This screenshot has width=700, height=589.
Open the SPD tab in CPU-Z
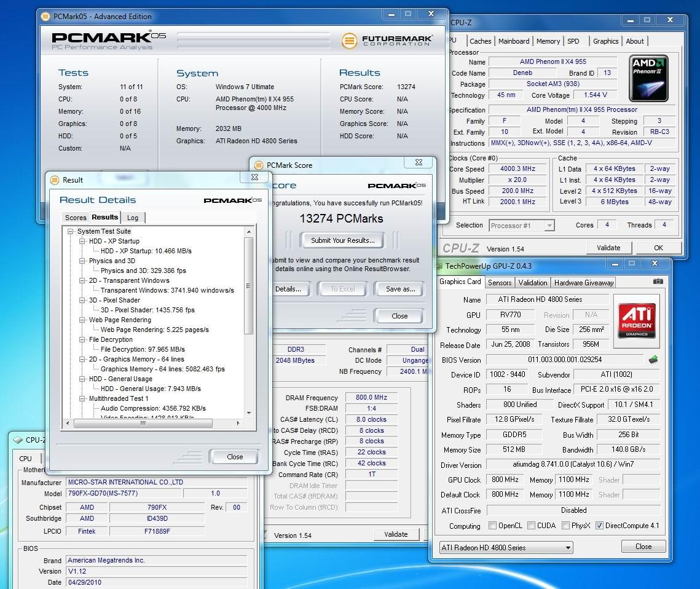click(573, 41)
